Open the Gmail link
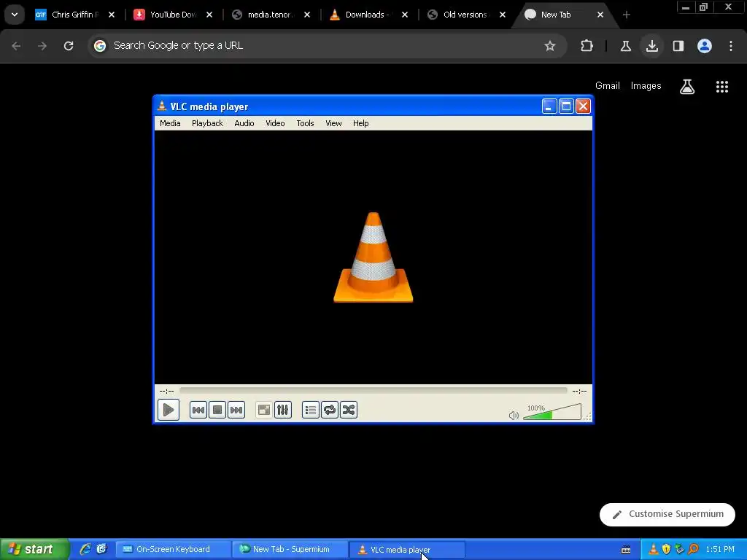747x560 pixels. (608, 86)
